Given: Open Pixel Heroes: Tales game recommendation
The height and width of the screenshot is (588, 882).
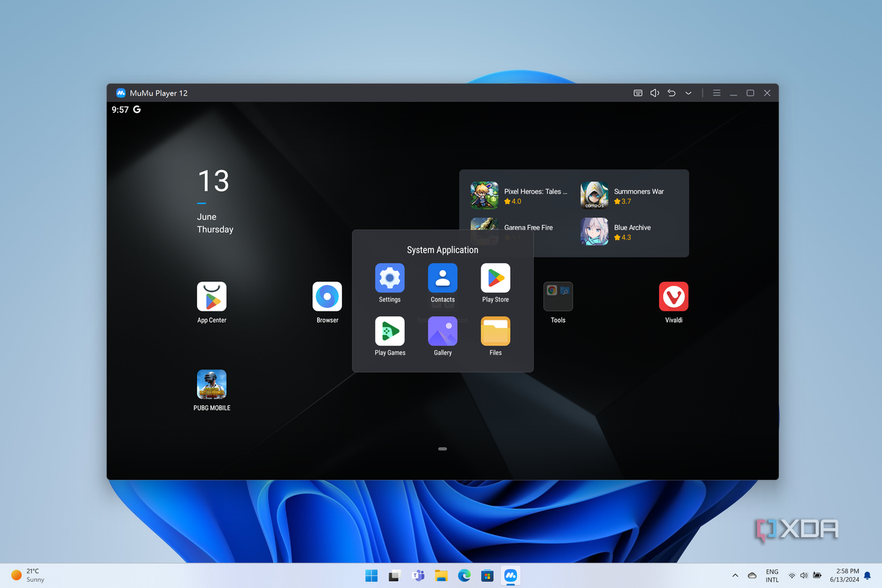Looking at the screenshot, I should pos(520,196).
